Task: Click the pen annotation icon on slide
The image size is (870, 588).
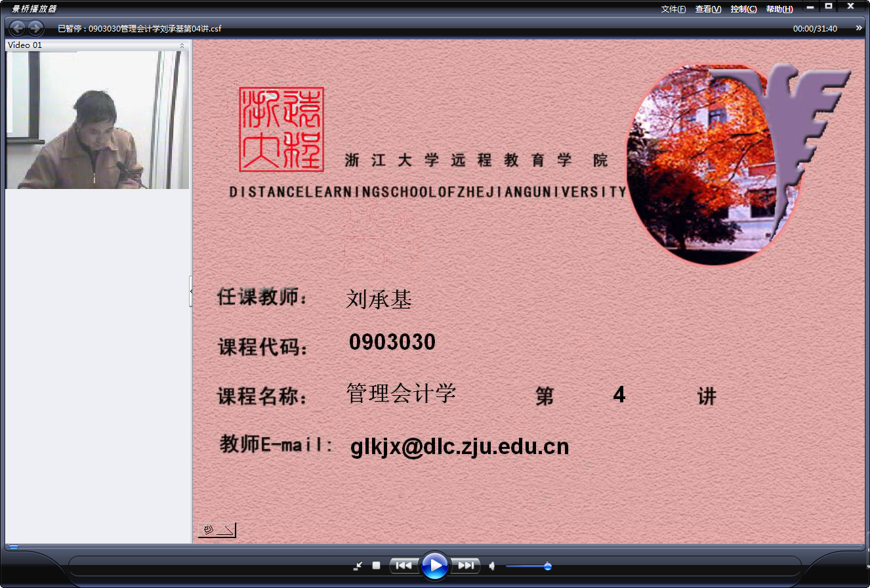Action: (217, 530)
